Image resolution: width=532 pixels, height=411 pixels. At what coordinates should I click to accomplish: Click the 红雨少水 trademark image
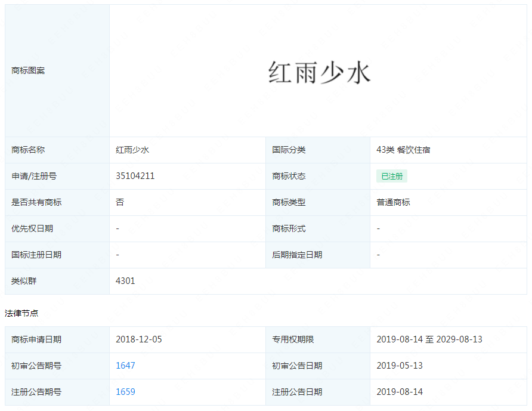(319, 72)
